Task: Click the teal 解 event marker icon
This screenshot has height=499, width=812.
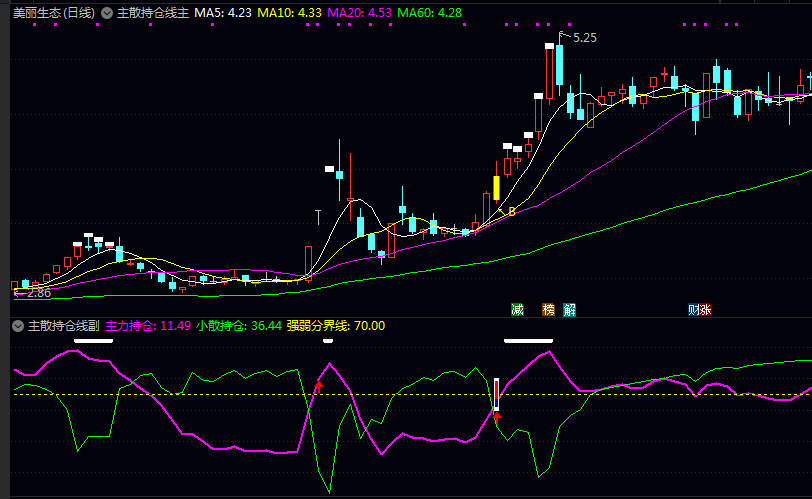Action: (569, 309)
